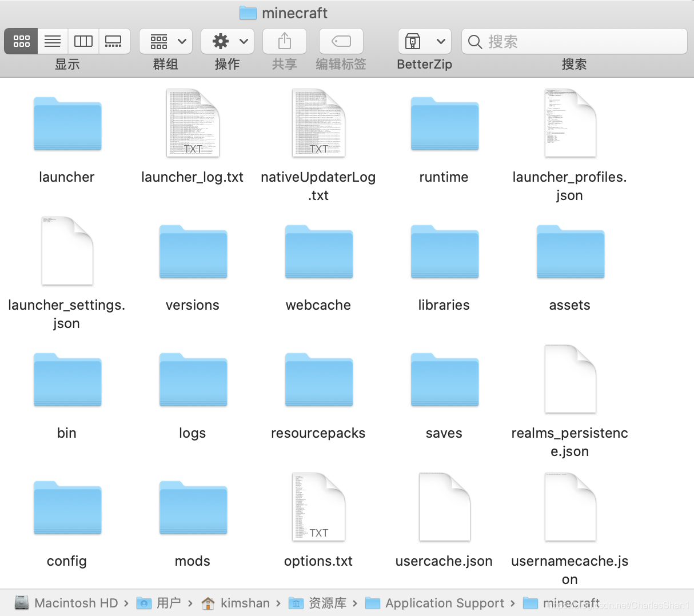This screenshot has width=694, height=616.
Task: Select nativeUpdaterLog.txt file icon
Action: tap(319, 123)
